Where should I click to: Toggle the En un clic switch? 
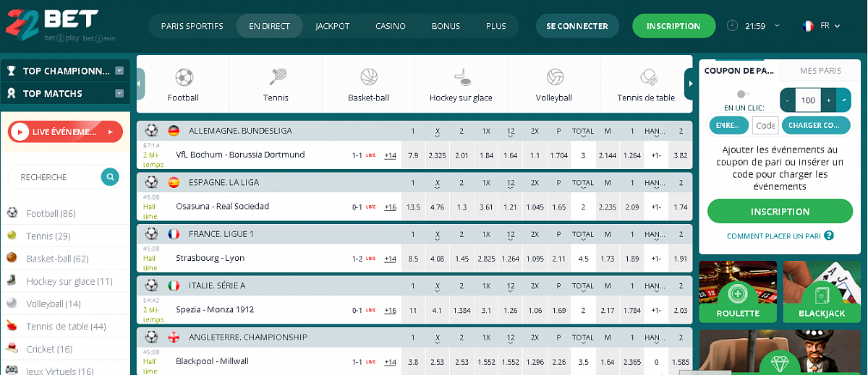(743, 94)
